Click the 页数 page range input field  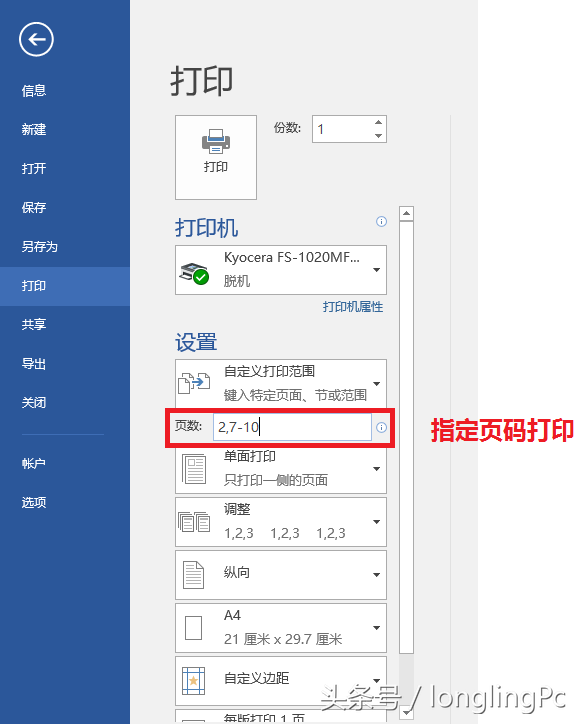(292, 427)
